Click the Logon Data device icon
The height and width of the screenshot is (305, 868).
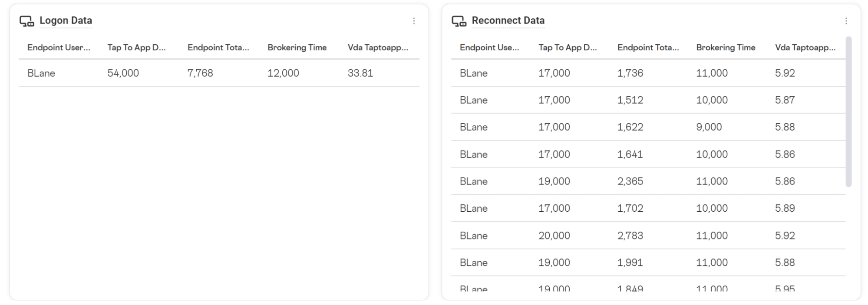point(27,21)
